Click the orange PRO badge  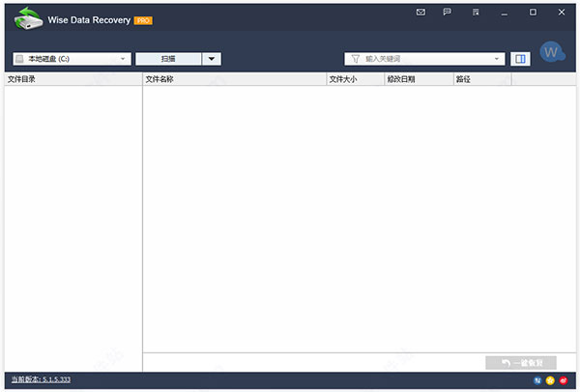(x=143, y=20)
